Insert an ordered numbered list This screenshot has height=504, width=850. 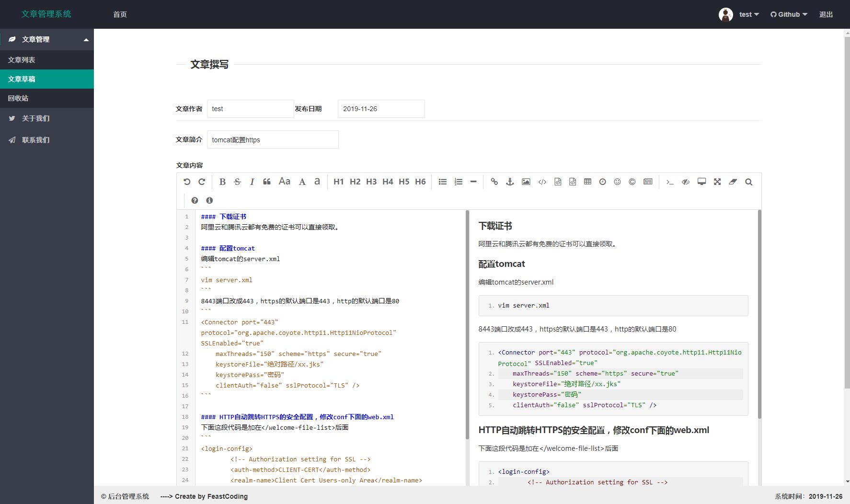click(x=459, y=182)
